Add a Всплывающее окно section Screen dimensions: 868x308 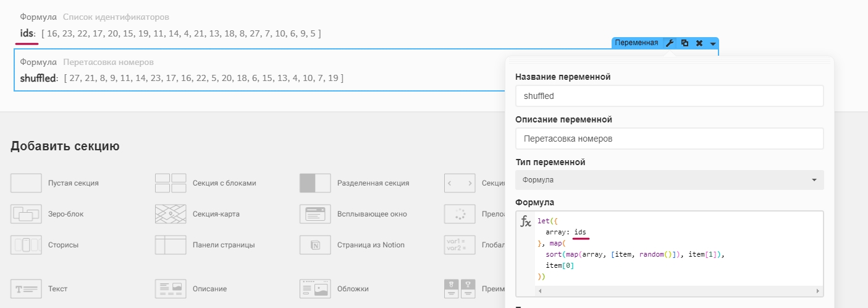point(353,214)
